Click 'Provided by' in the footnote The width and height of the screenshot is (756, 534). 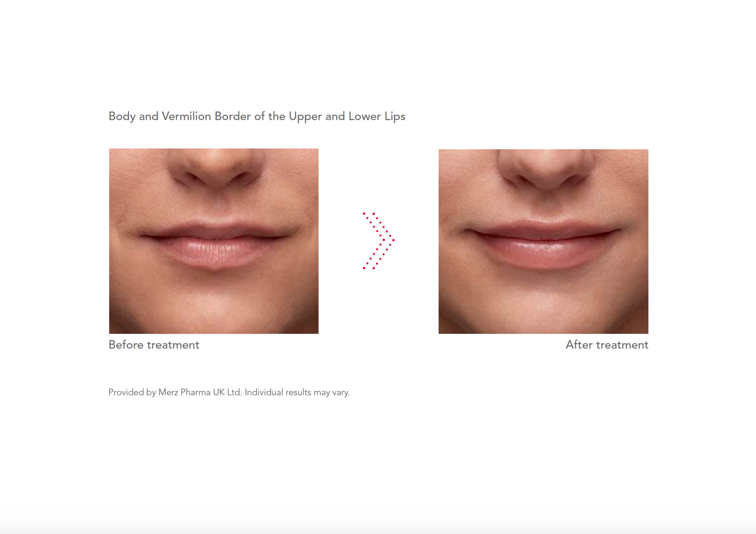132,393
